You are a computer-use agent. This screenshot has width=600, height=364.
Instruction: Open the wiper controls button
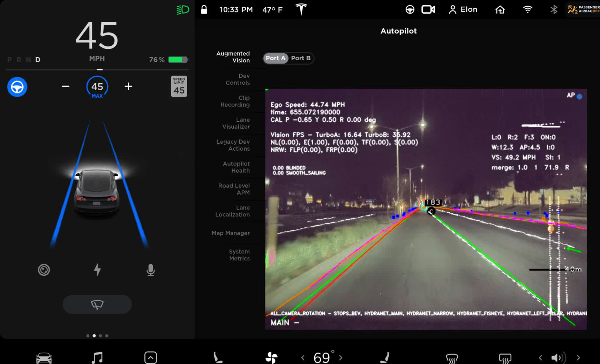97,304
